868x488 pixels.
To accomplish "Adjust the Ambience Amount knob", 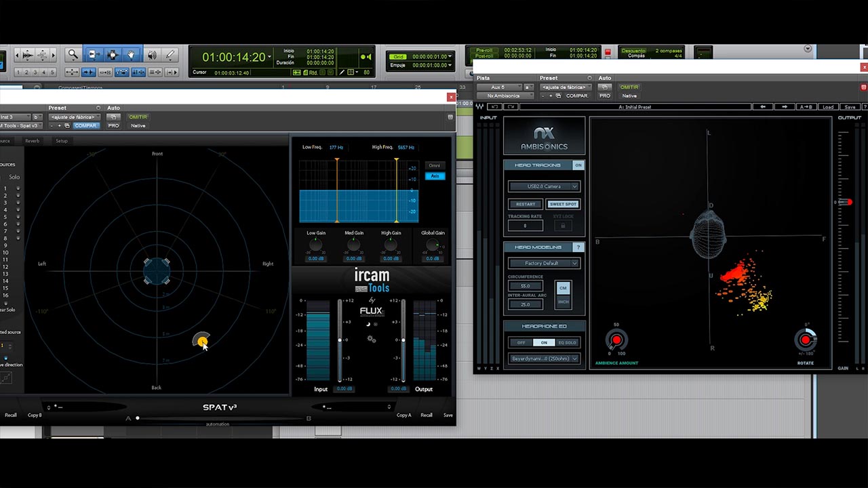I will [x=616, y=340].
